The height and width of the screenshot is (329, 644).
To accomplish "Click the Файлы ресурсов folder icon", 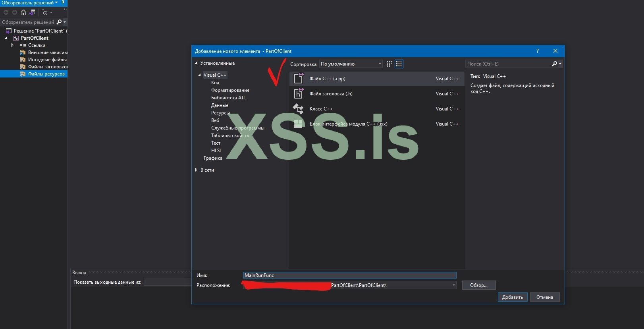I will 23,74.
